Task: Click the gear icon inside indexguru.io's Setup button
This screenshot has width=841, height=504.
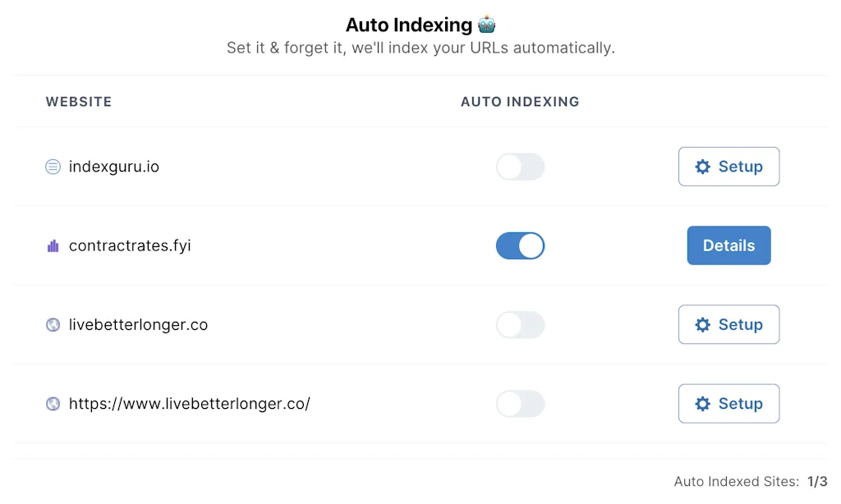Action: [702, 166]
